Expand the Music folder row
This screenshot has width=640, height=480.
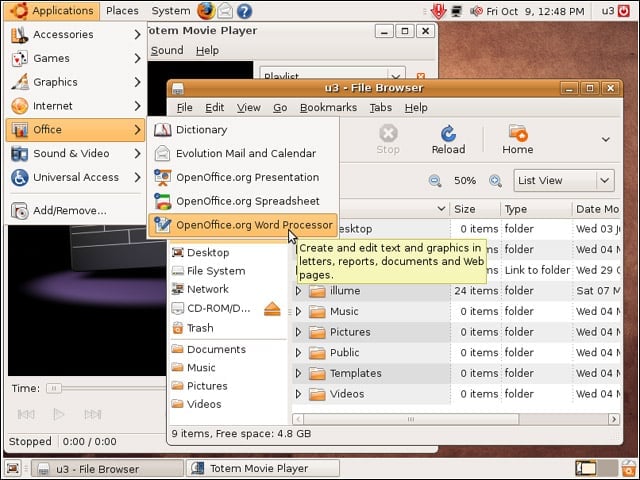(298, 311)
